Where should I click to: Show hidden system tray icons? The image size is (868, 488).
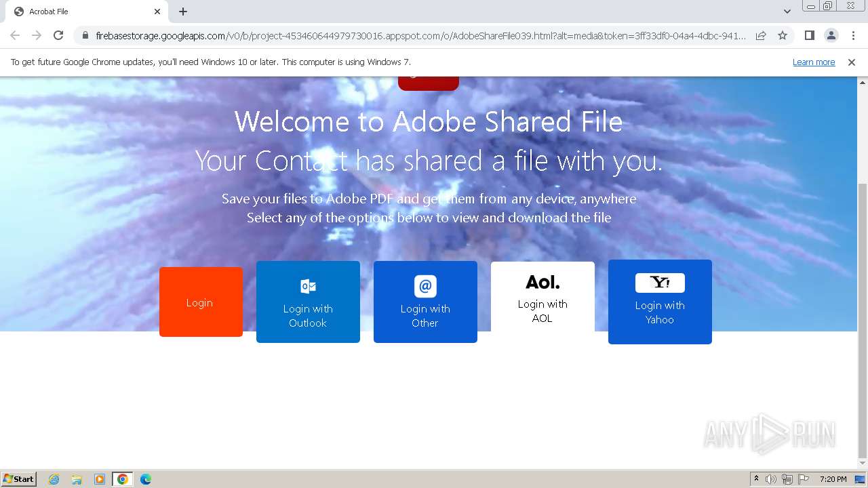(x=756, y=479)
